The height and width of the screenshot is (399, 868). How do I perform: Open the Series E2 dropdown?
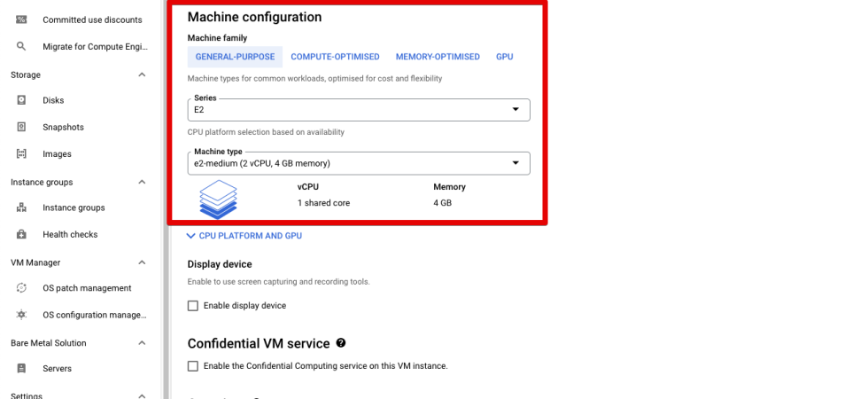359,110
